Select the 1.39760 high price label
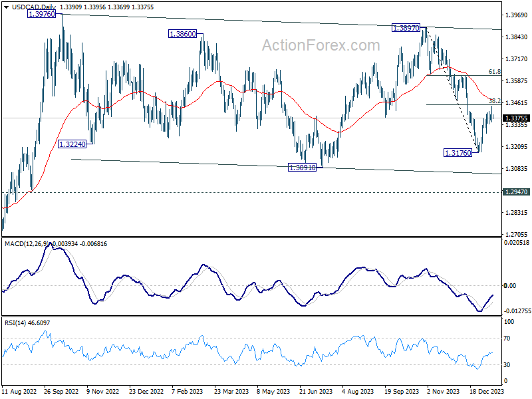 [x=42, y=14]
